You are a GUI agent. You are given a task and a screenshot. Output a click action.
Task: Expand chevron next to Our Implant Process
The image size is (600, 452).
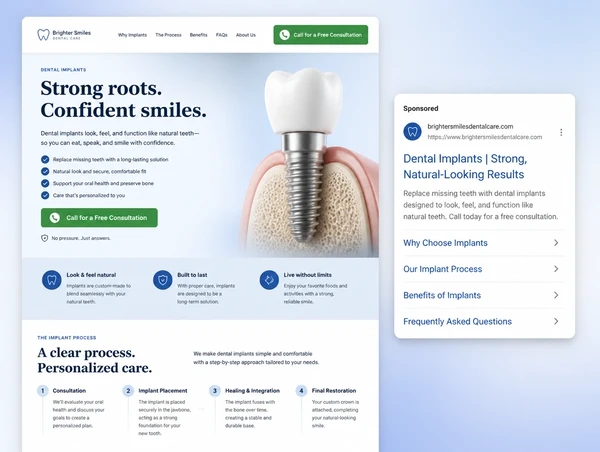(556, 269)
